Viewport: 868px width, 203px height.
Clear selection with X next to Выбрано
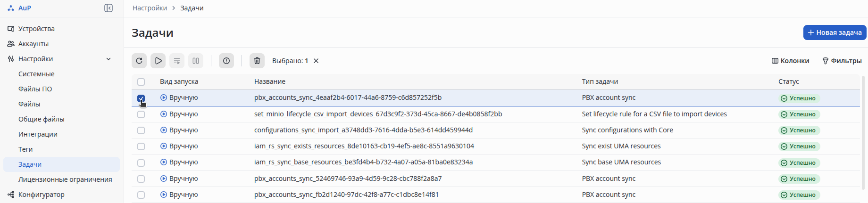[316, 61]
